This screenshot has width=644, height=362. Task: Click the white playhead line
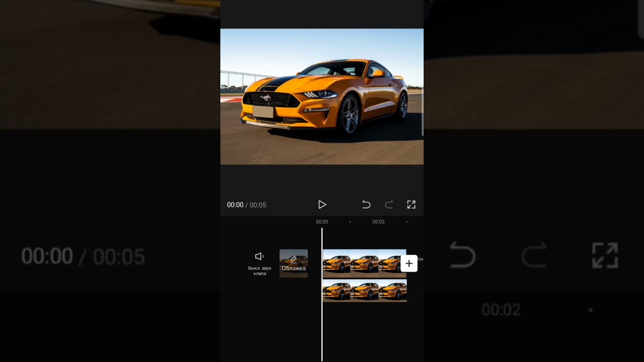[x=322, y=294]
